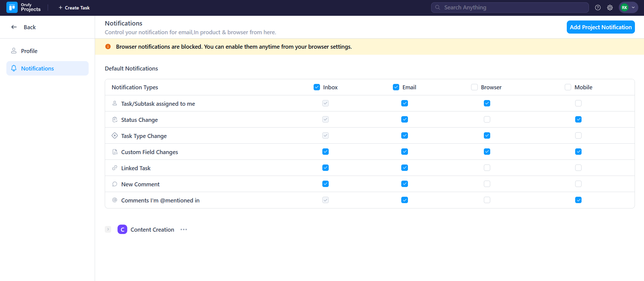Open Content Creation three-dot options menu

click(x=184, y=230)
